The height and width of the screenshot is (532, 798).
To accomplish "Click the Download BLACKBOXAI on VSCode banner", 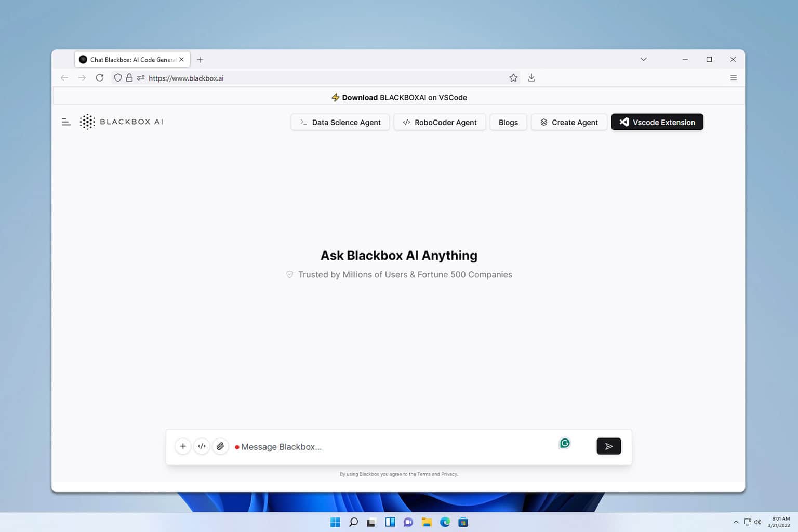I will tap(399, 97).
